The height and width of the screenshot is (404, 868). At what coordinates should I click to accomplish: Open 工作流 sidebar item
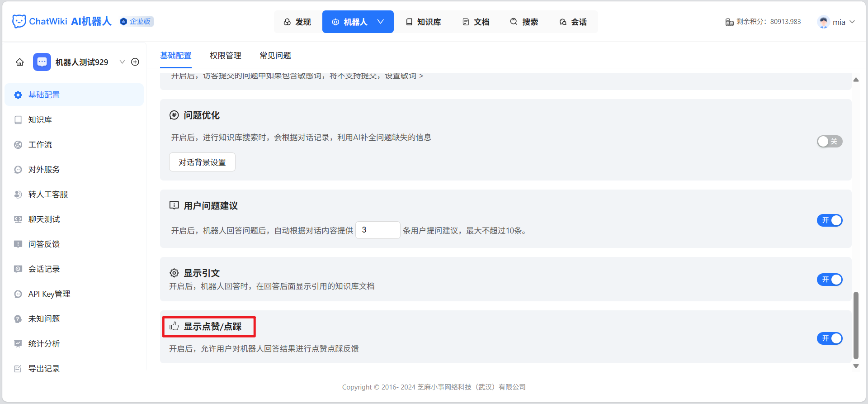pyautogui.click(x=74, y=144)
